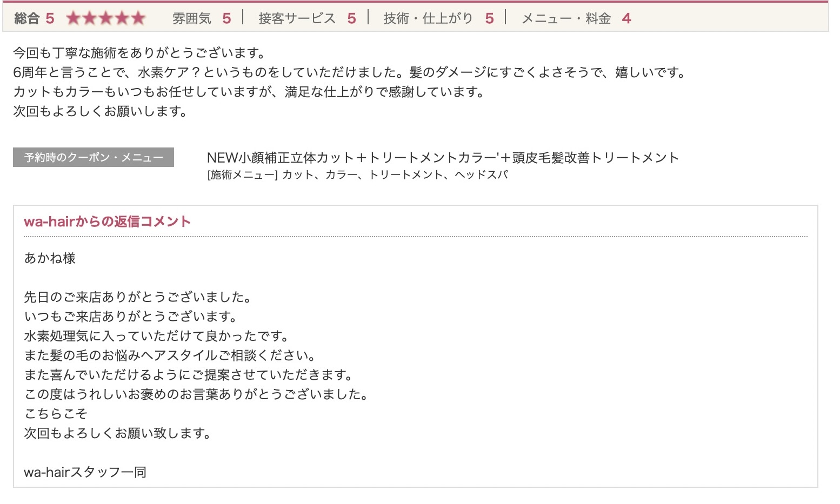Screen dimensions: 840x504
Task: Click the 施術メニュー list line
Action: coord(357,175)
